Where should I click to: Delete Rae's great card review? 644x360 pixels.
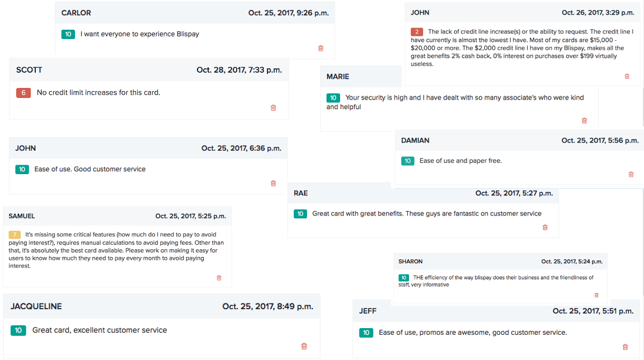(x=545, y=227)
